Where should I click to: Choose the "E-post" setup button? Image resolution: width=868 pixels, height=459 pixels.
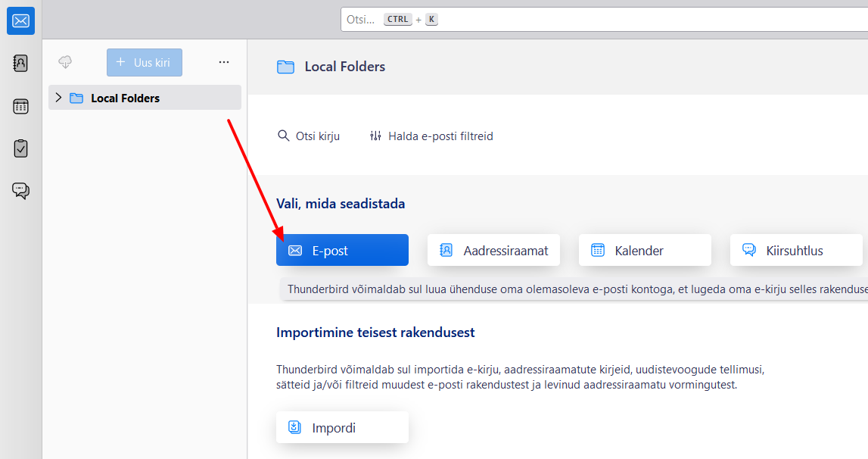pyautogui.click(x=342, y=250)
